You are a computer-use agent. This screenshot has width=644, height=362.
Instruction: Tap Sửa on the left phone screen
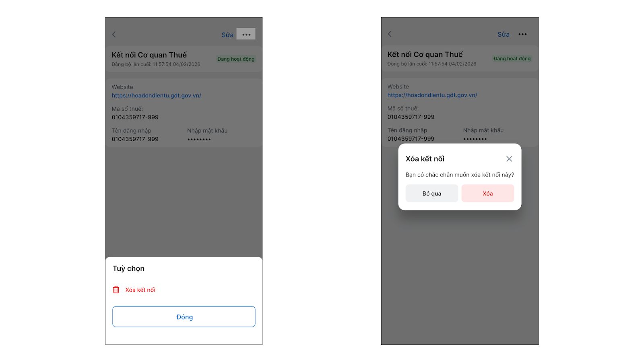coord(227,35)
